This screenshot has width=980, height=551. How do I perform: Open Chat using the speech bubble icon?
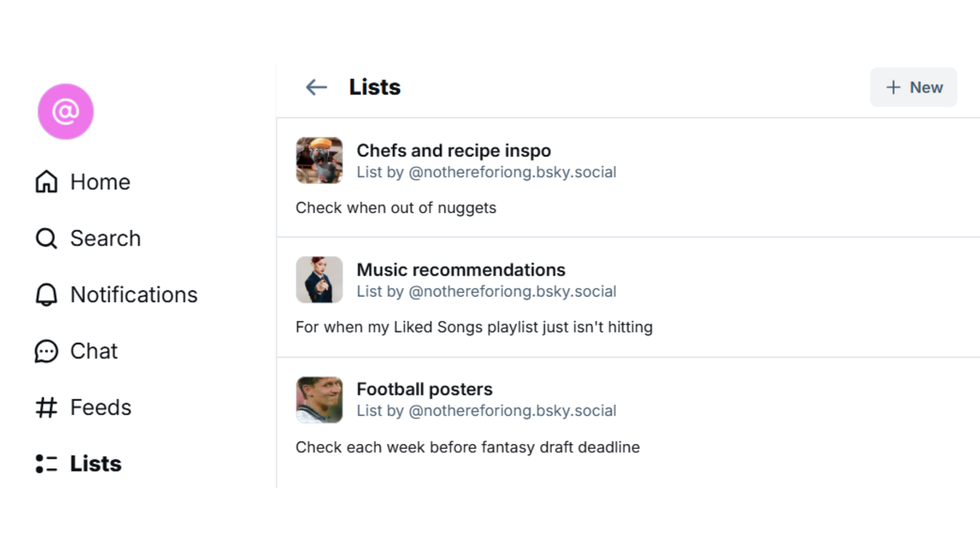[46, 351]
